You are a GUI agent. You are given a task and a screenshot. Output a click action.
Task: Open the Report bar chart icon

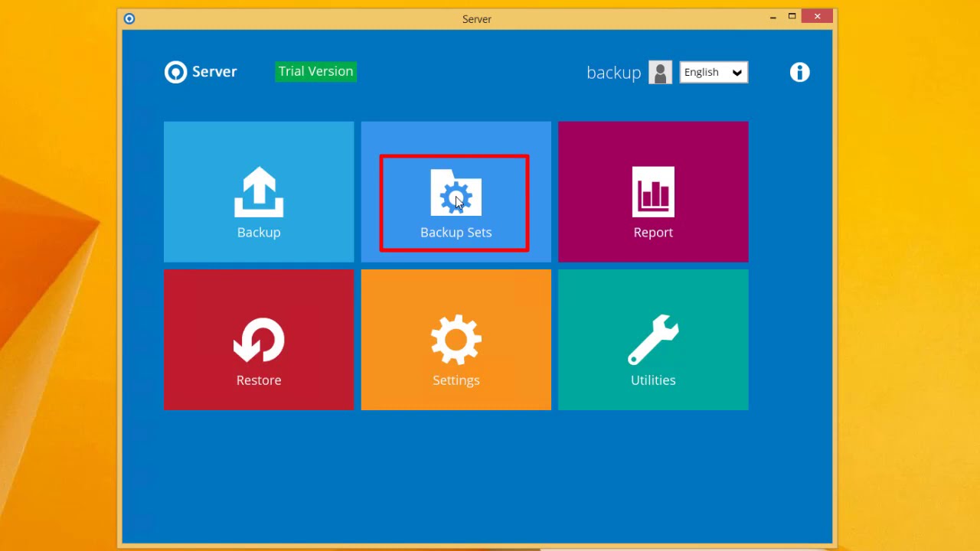tap(653, 191)
